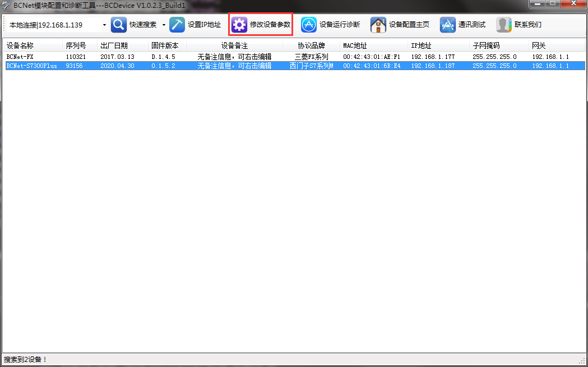Click the hammer Set IP address icon
This screenshot has width=588, height=367.
coord(177,25)
